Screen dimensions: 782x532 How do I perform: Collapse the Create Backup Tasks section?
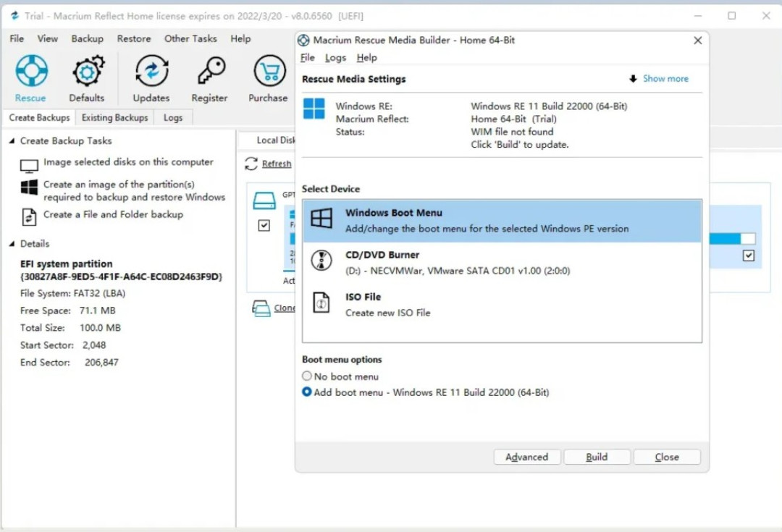(12, 141)
